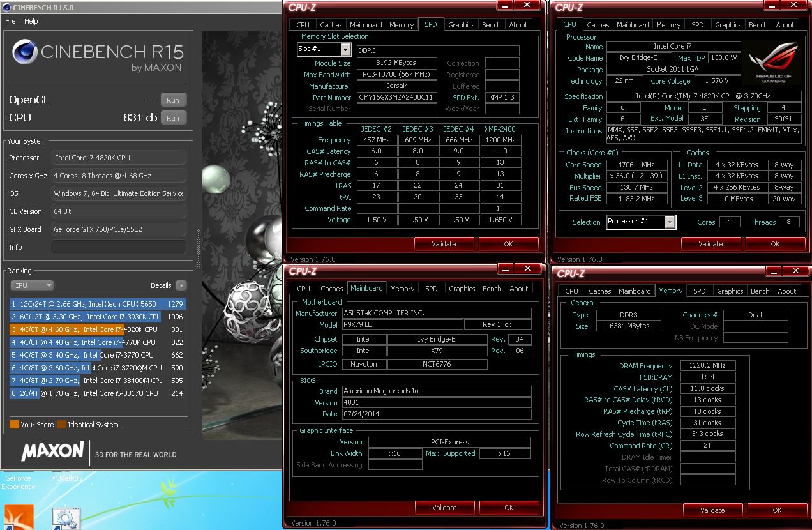
Task: Click the orange Your Score legend swatch
Action: [x=14, y=425]
